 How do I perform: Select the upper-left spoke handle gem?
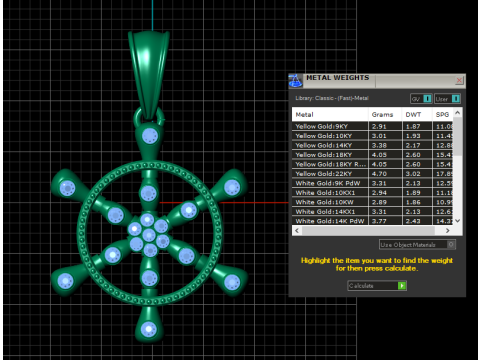(x=67, y=188)
